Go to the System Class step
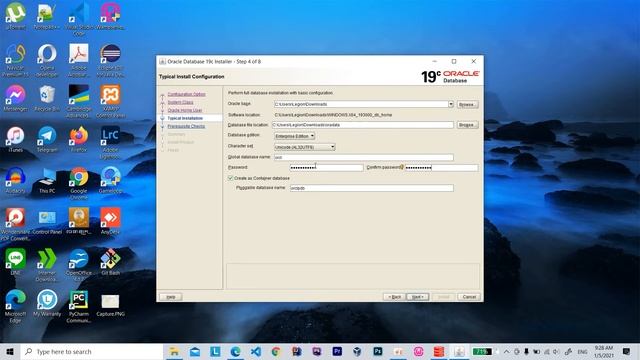Viewport: 640px width, 360px height. point(180,102)
